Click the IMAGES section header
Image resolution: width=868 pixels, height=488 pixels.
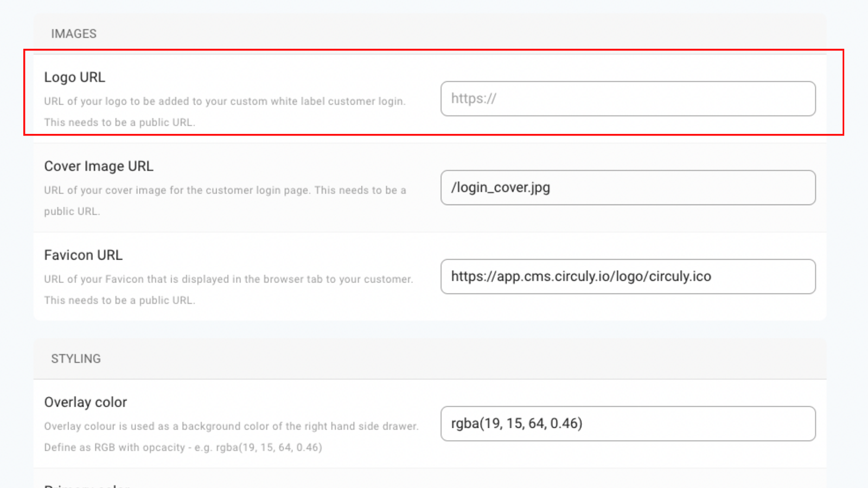74,33
